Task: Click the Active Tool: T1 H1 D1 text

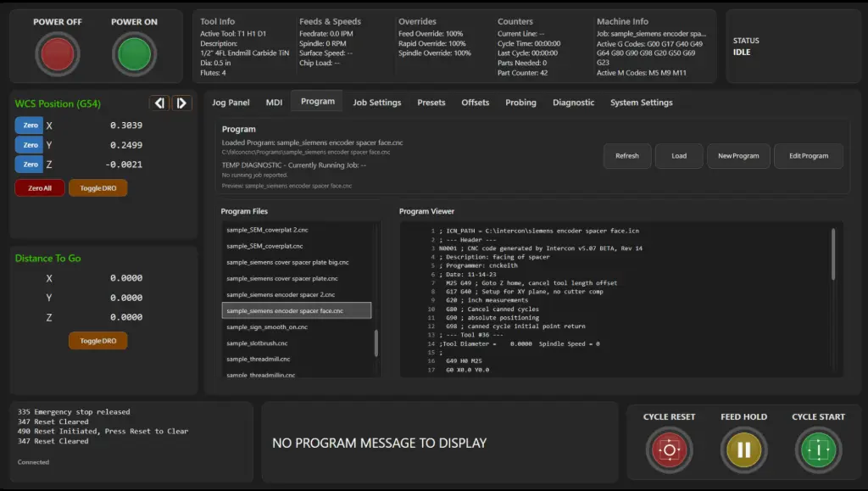Action: click(x=233, y=34)
